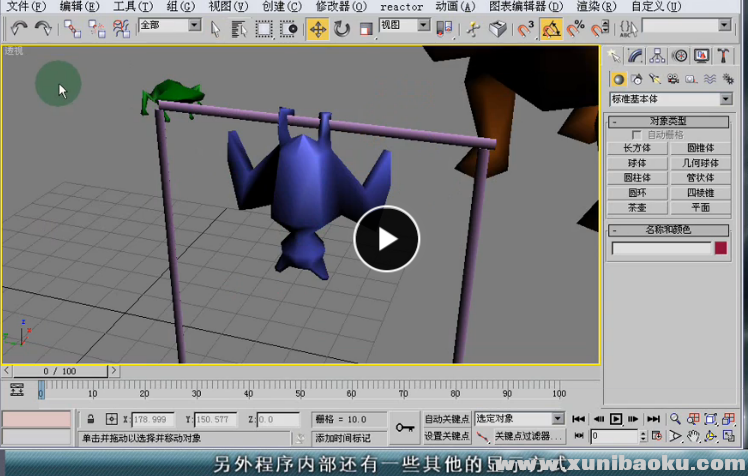This screenshot has height=476, width=748.
Task: Toggle 自动关键点 auto key mode
Action: [446, 419]
